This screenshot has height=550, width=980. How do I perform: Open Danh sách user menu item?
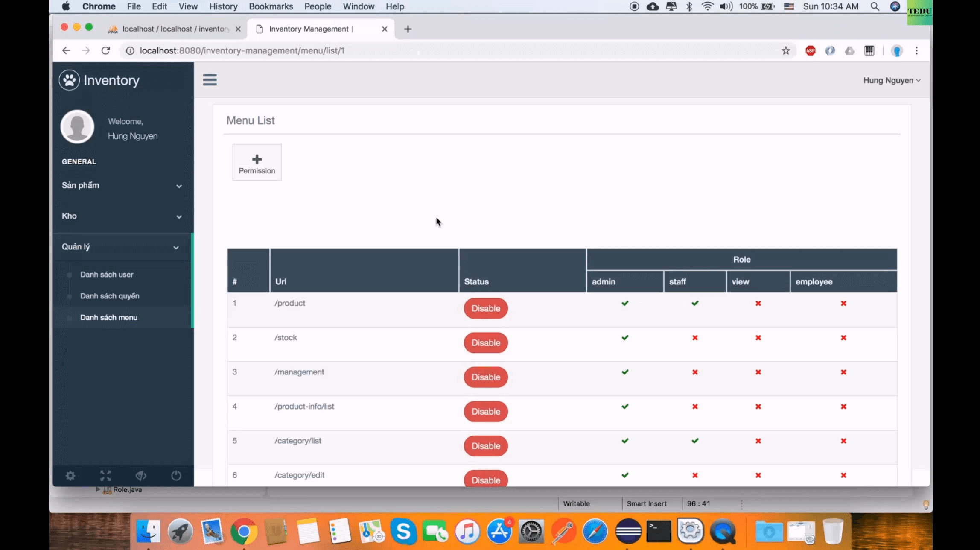(x=107, y=275)
